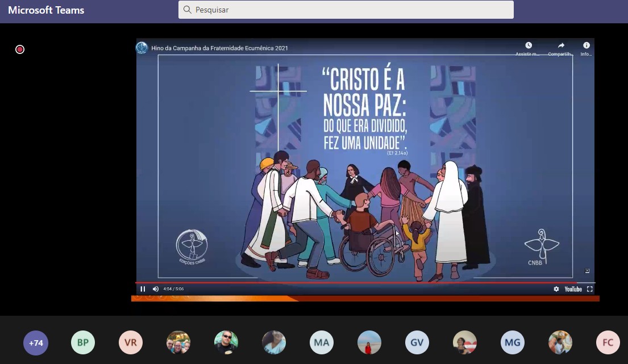
Task: Click the channel avatar beside the video title
Action: click(142, 48)
